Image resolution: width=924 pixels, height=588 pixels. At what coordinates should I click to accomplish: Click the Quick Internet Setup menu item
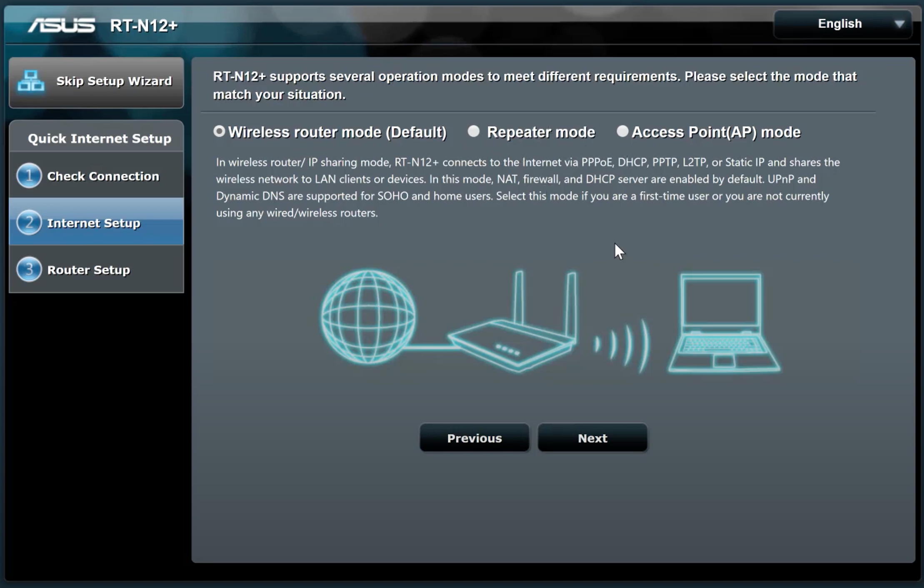tap(99, 138)
